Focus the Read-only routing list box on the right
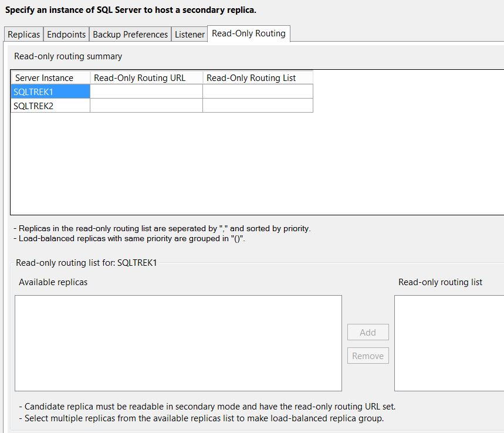 pyautogui.click(x=449, y=343)
